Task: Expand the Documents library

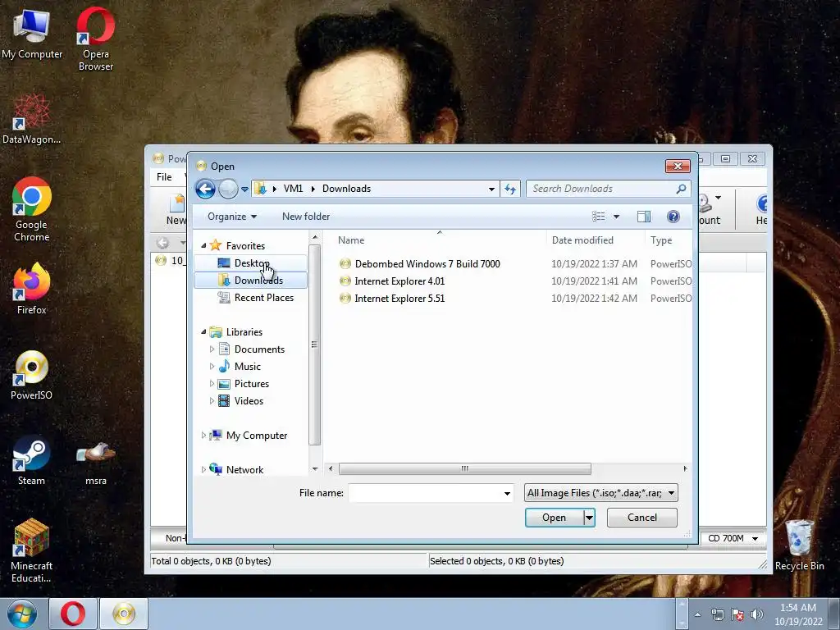Action: click(212, 349)
